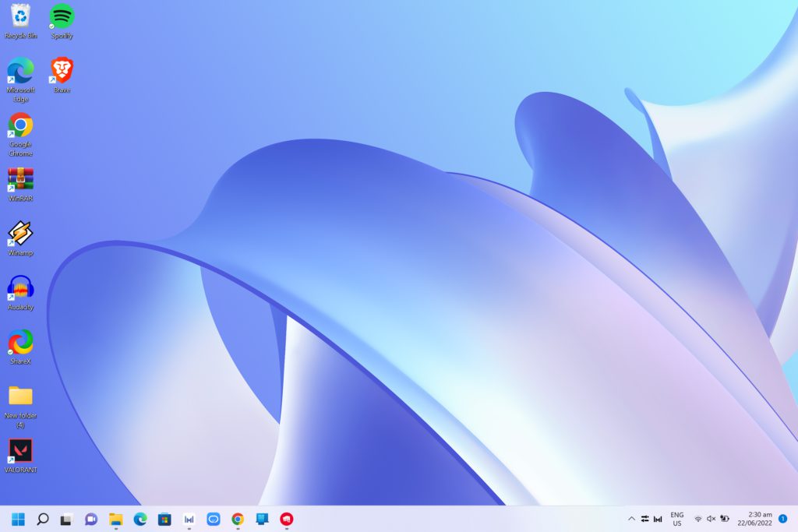Select the ShareX desktop shortcut
Viewport: 798px width, 532px height.
(20, 347)
